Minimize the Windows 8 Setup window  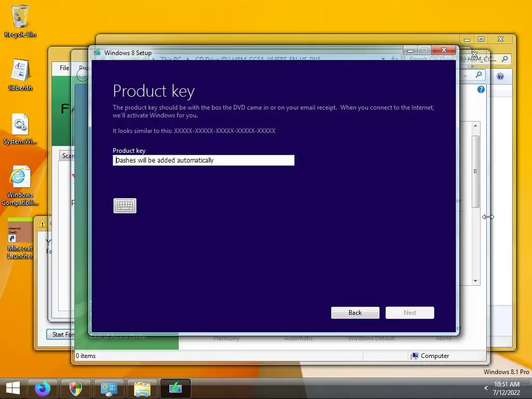pos(410,50)
